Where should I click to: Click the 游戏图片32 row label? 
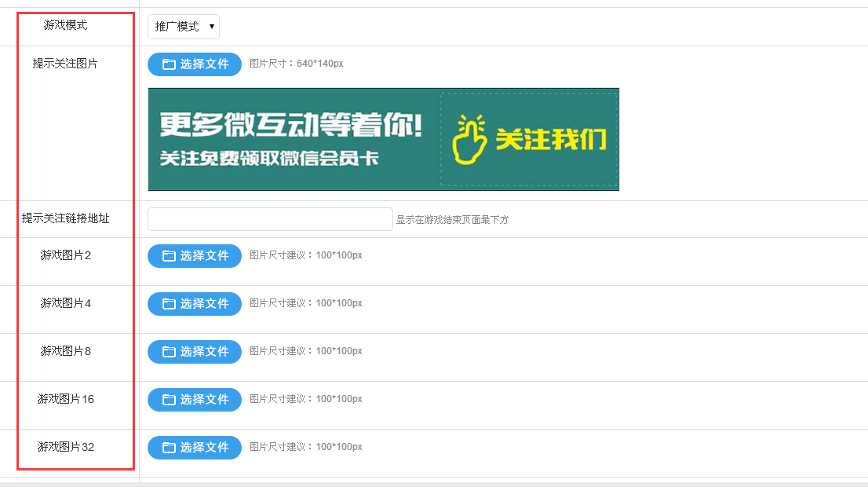66,447
